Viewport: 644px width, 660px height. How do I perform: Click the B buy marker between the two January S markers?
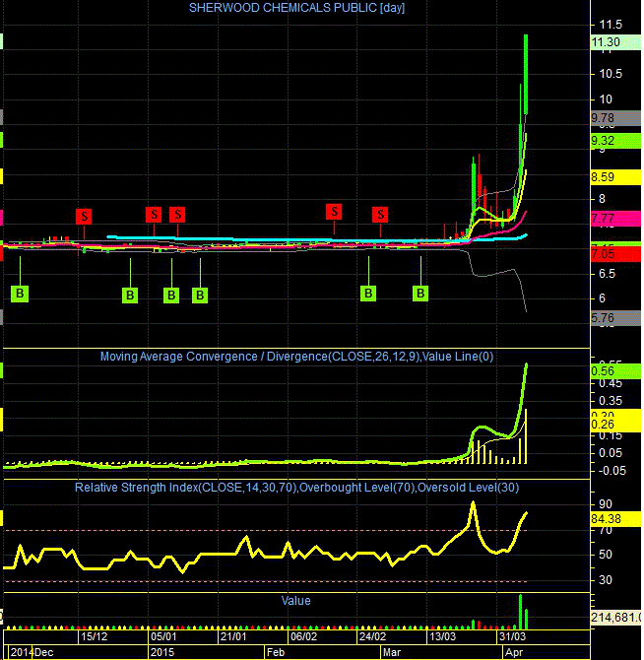[x=171, y=296]
